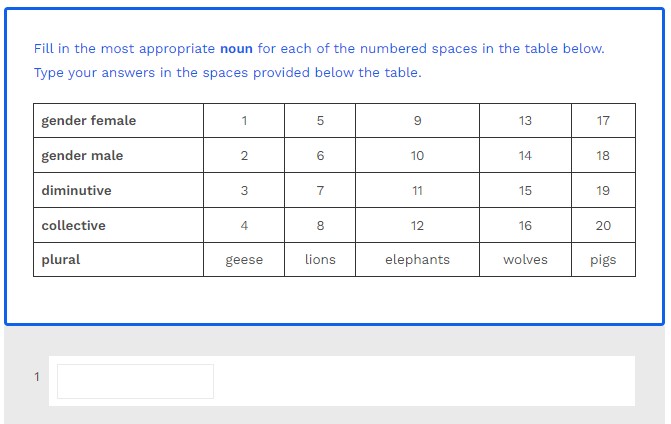Click table cell numbered 20

[603, 226]
